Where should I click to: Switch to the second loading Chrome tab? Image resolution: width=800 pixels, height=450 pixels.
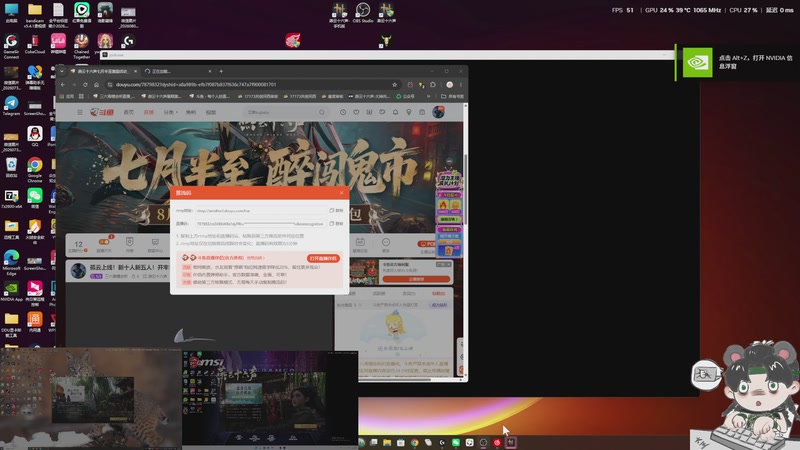tap(177, 71)
